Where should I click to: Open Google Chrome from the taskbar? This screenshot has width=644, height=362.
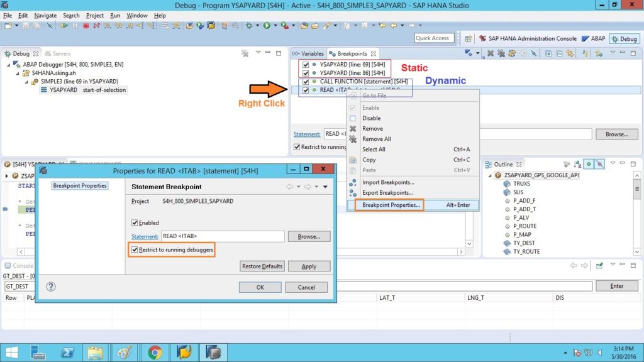click(x=157, y=352)
